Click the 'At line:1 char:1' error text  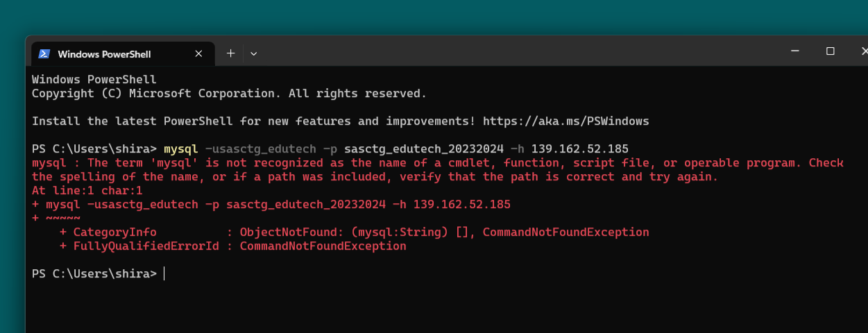click(87, 191)
